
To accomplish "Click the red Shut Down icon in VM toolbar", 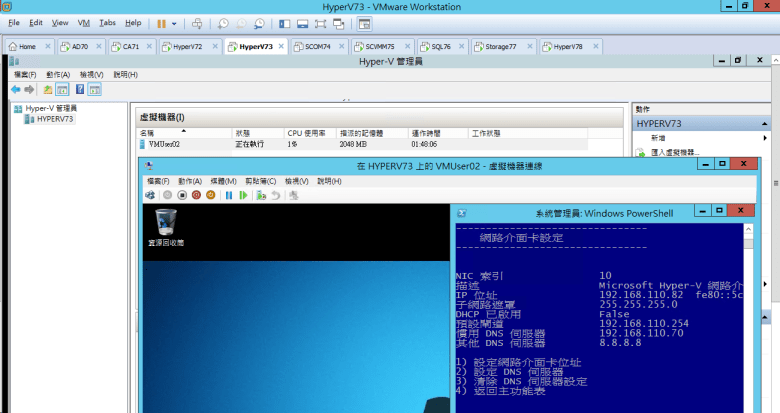I will 196,195.
